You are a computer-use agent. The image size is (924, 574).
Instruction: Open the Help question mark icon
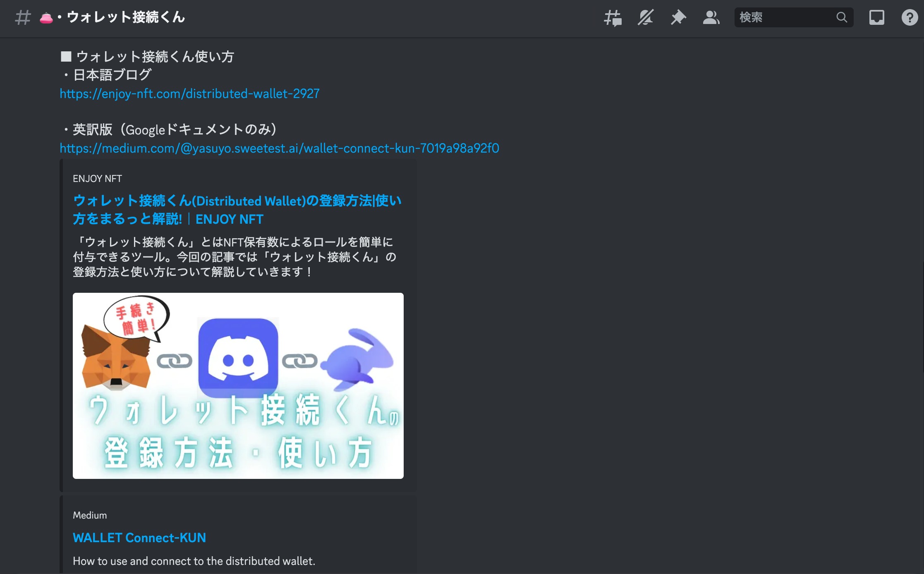click(910, 17)
